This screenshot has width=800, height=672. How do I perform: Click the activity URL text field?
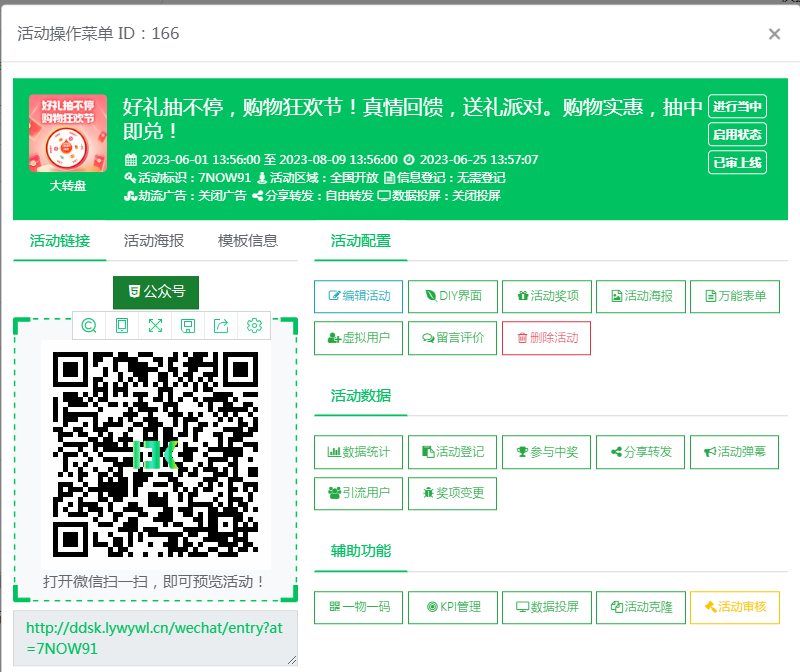[x=155, y=638]
